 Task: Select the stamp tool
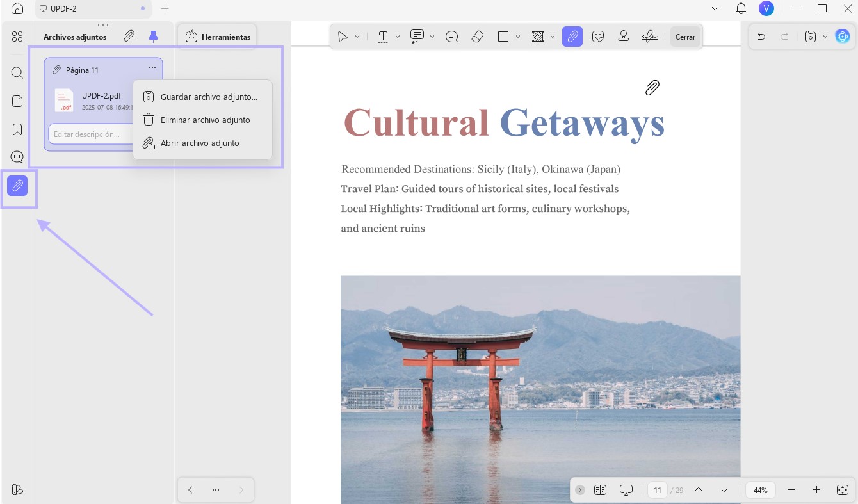tap(624, 37)
